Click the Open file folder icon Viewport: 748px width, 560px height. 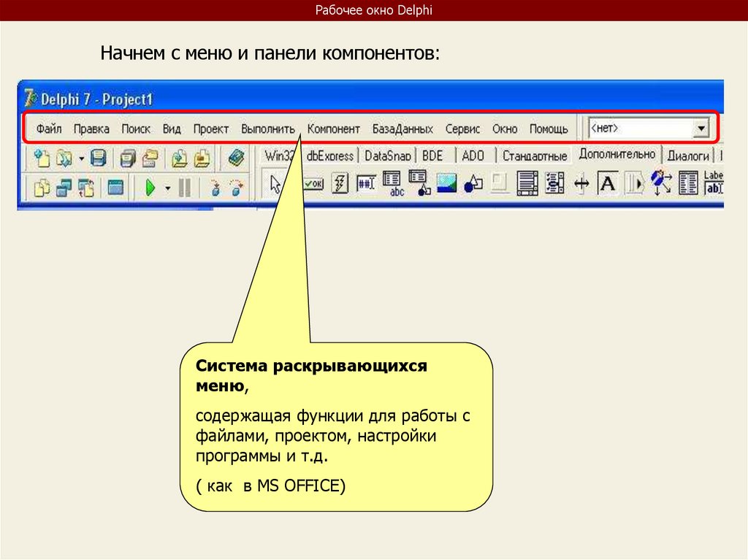click(x=64, y=158)
